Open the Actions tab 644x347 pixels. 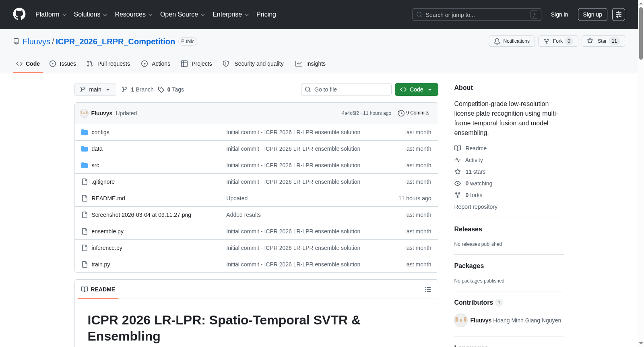coord(156,64)
